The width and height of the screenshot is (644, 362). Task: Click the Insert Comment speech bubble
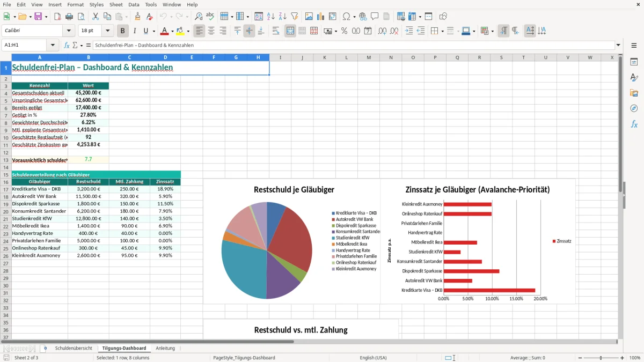pyautogui.click(x=374, y=17)
